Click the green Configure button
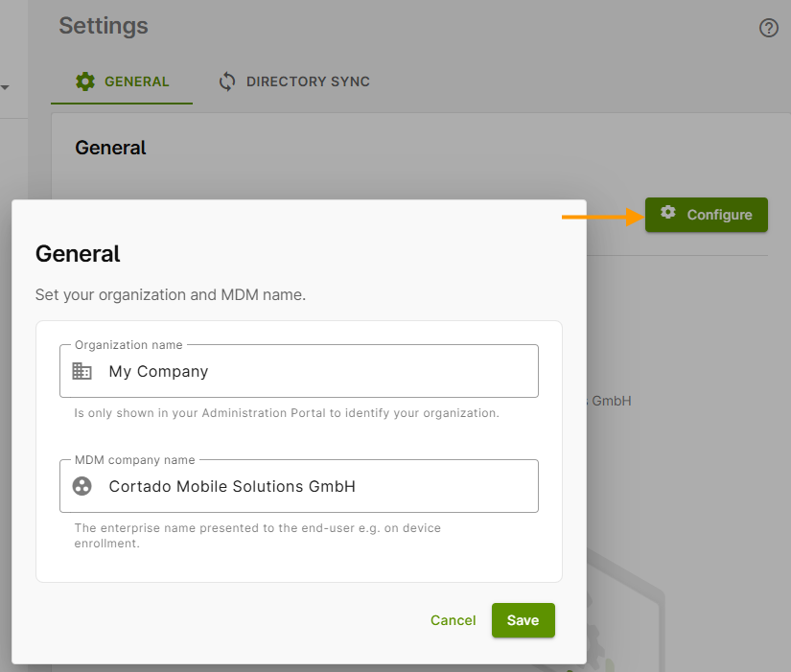791x672 pixels. pyautogui.click(x=707, y=215)
